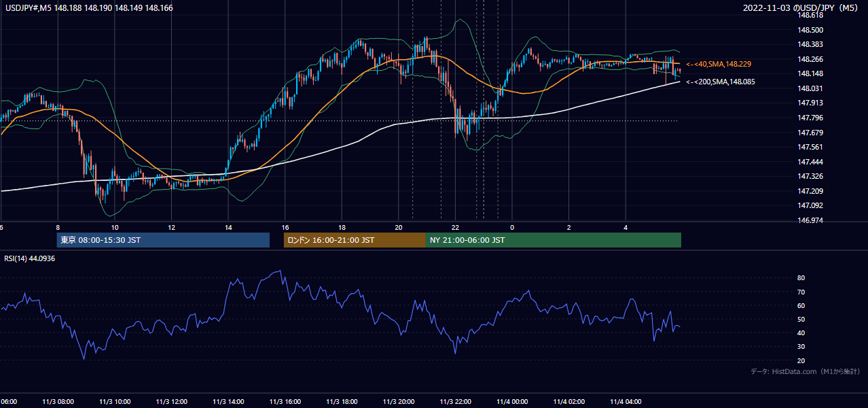Screen dimensions: 868x408
Task: Click RSI scale level 80
Action: point(801,278)
